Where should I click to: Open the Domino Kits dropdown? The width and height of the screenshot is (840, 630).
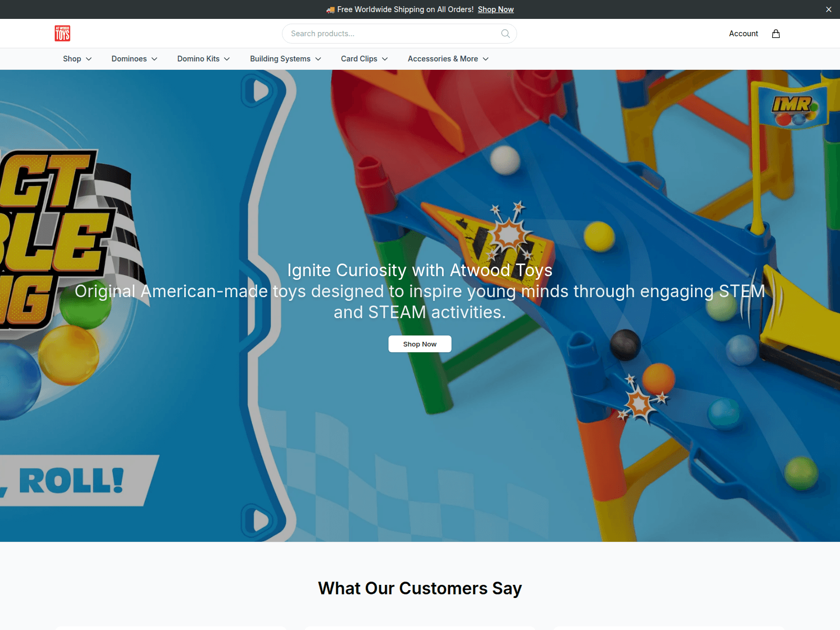click(204, 59)
